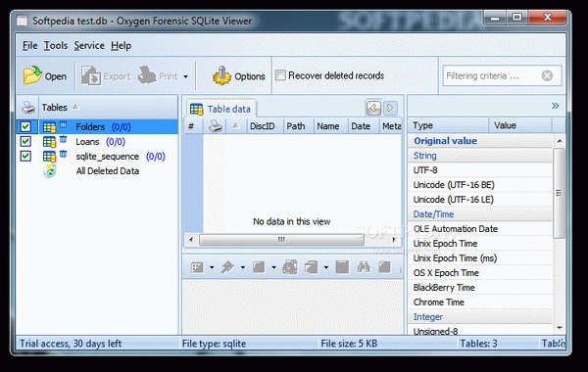This screenshot has height=372, width=588.
Task: Click the Print stamp icon
Action: tap(147, 75)
